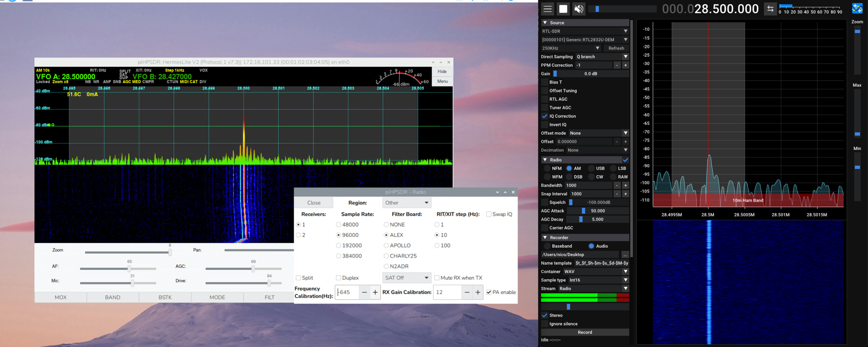
Task: Click the SDR++ logo icon at top right
Action: click(x=857, y=8)
